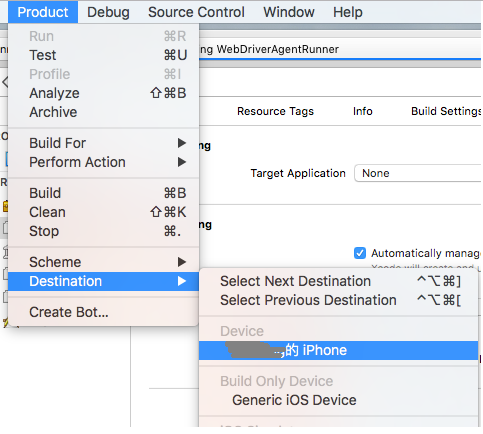Select Create Bot… menu item
This screenshot has width=483, height=434.
click(104, 312)
